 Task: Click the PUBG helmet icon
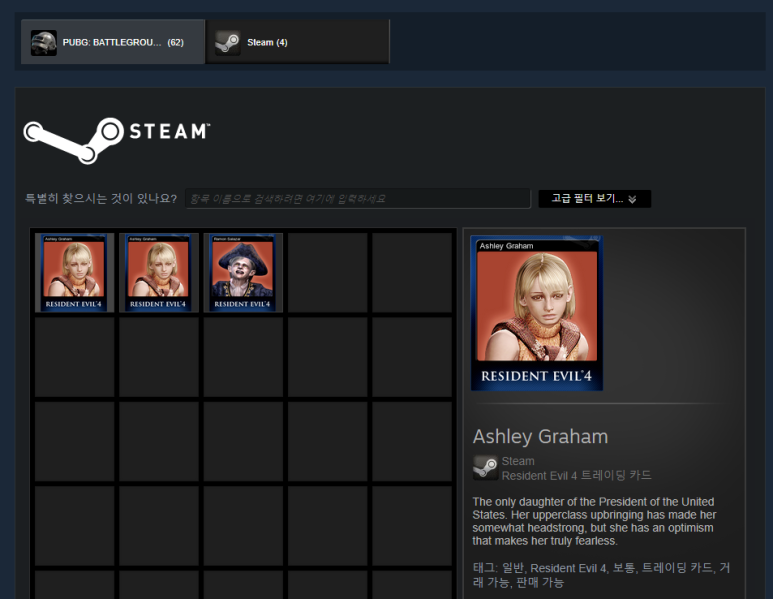click(44, 42)
